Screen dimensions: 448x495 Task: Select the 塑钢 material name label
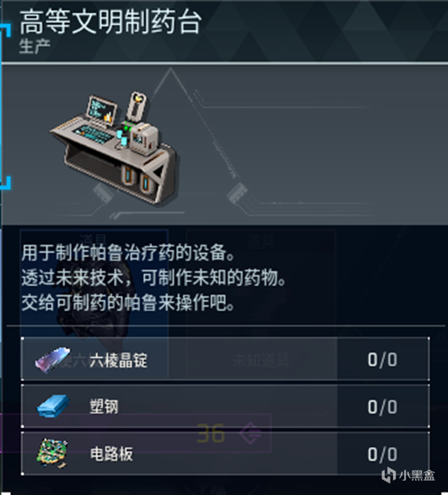click(x=105, y=406)
